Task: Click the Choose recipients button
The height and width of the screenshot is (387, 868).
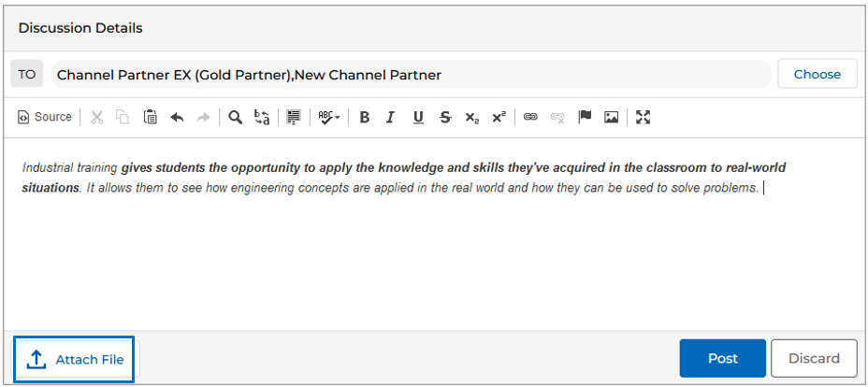Action: click(x=817, y=74)
